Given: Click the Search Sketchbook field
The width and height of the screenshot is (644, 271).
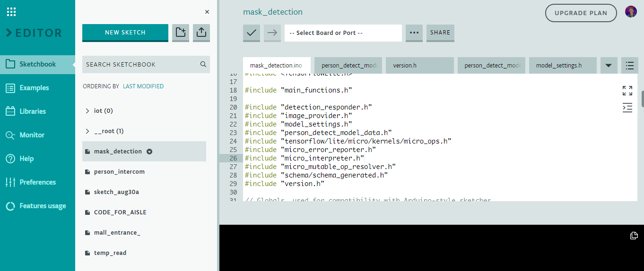Looking at the screenshot, I should click(142, 65).
